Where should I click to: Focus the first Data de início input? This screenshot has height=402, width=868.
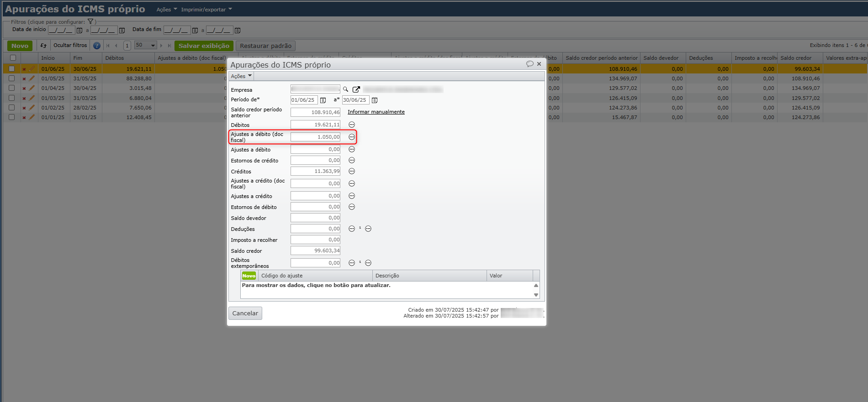pos(61,30)
